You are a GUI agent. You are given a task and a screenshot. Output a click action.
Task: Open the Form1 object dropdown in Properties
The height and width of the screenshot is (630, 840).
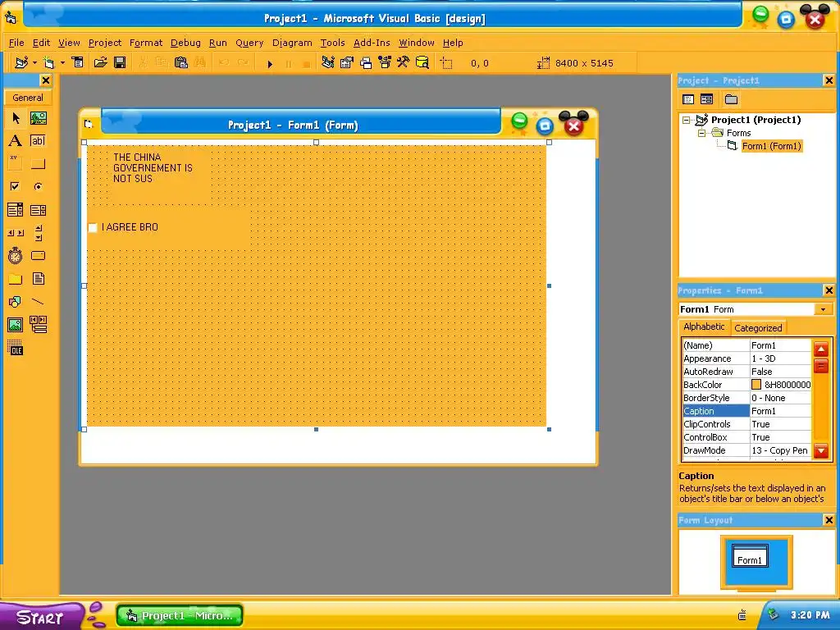tap(824, 309)
